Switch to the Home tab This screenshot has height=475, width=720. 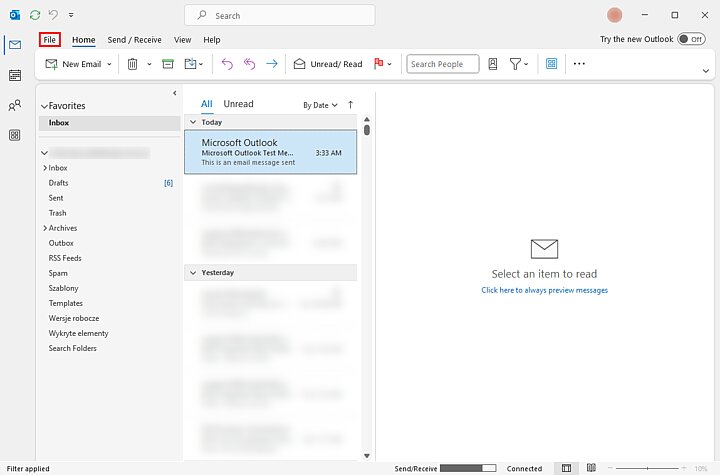point(84,40)
